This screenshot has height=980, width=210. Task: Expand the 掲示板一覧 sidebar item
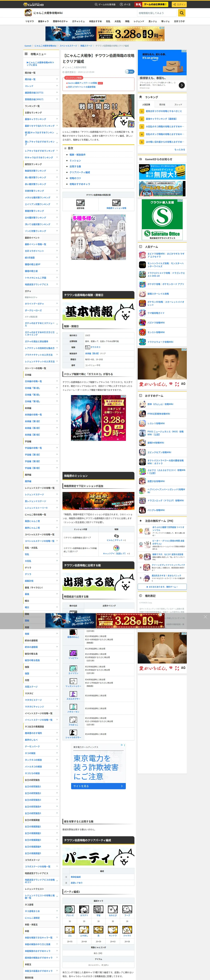click(x=41, y=79)
